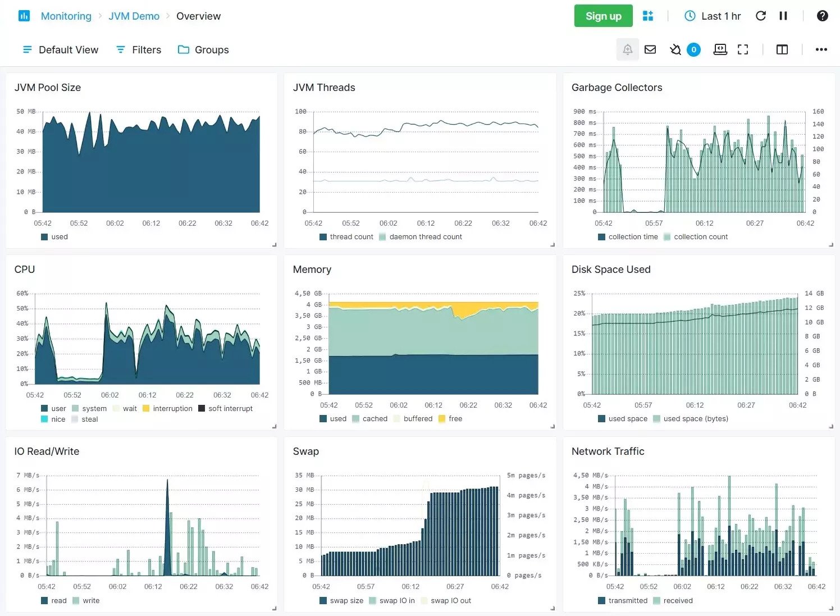This screenshot has width=840, height=616.
Task: Toggle the split view layout icon
Action: point(782,49)
